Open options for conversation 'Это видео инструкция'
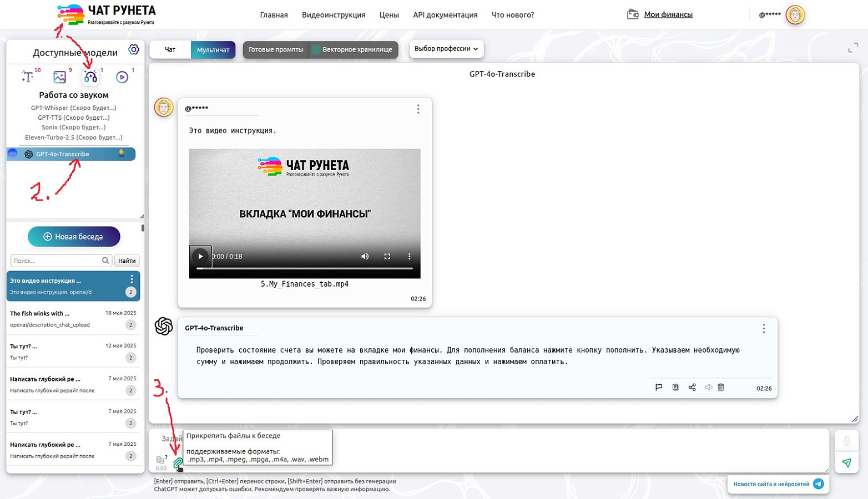Viewport: 868px width, 499px height. (132, 279)
